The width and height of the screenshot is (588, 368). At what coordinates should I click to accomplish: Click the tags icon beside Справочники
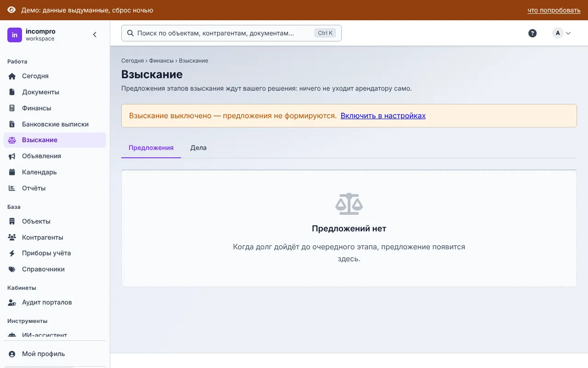click(12, 269)
